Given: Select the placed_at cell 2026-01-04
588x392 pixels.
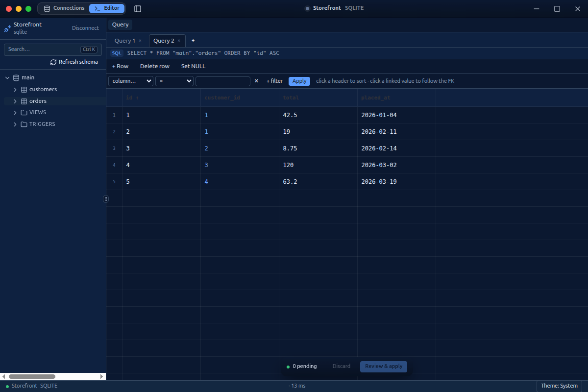Looking at the screenshot, I should 396,115.
